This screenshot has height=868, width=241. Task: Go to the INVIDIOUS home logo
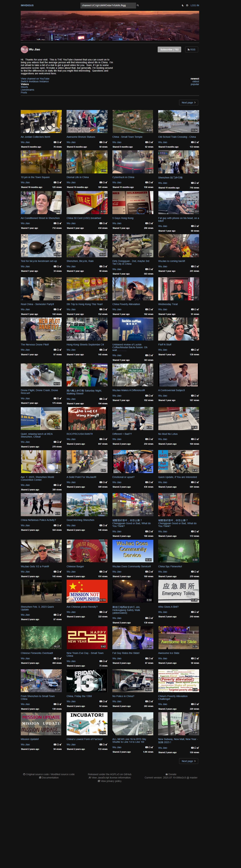tap(27, 5)
